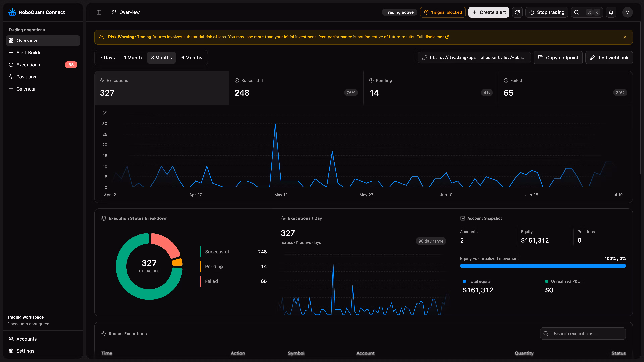Image resolution: width=644 pixels, height=362 pixels.
Task: Select the 7 Days range
Action: [x=107, y=58]
